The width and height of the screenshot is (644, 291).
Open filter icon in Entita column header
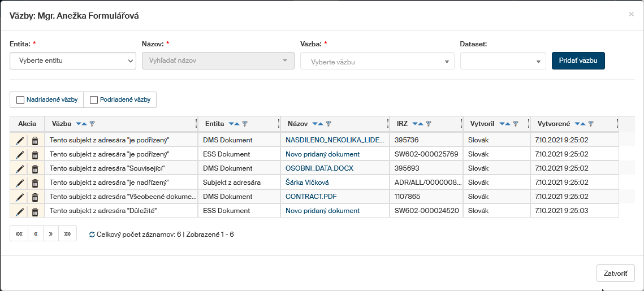245,124
